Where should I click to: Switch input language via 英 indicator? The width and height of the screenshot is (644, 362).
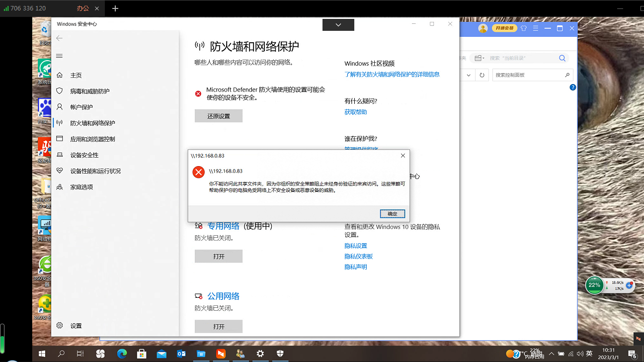[x=589, y=354]
